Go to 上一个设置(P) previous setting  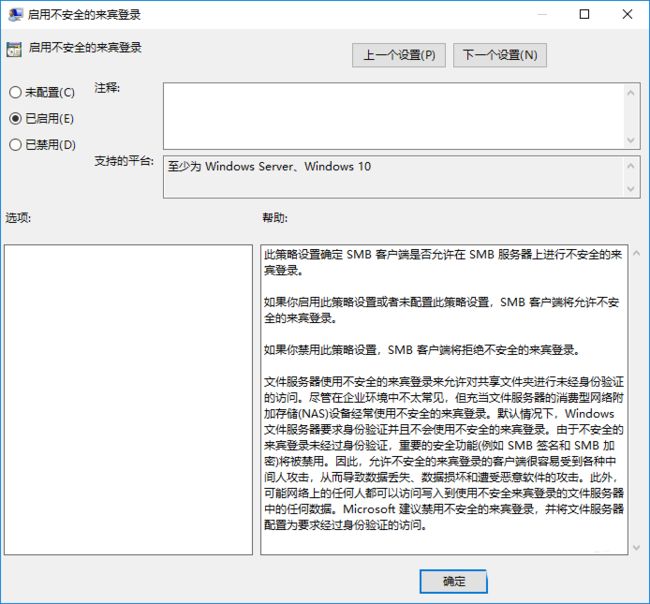tap(399, 55)
